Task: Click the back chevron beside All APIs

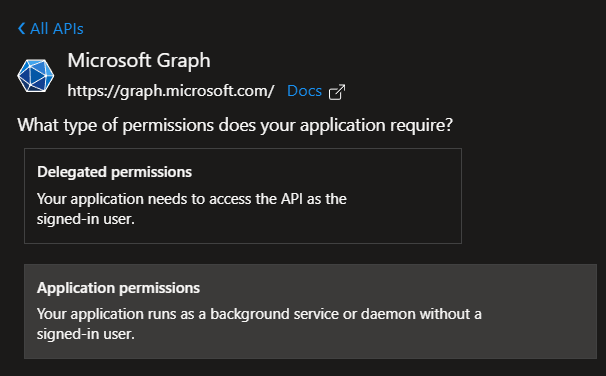Action: coord(22,29)
